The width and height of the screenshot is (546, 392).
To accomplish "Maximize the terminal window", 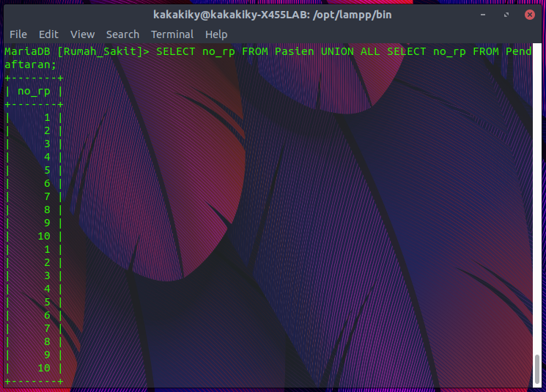I will pyautogui.click(x=506, y=15).
